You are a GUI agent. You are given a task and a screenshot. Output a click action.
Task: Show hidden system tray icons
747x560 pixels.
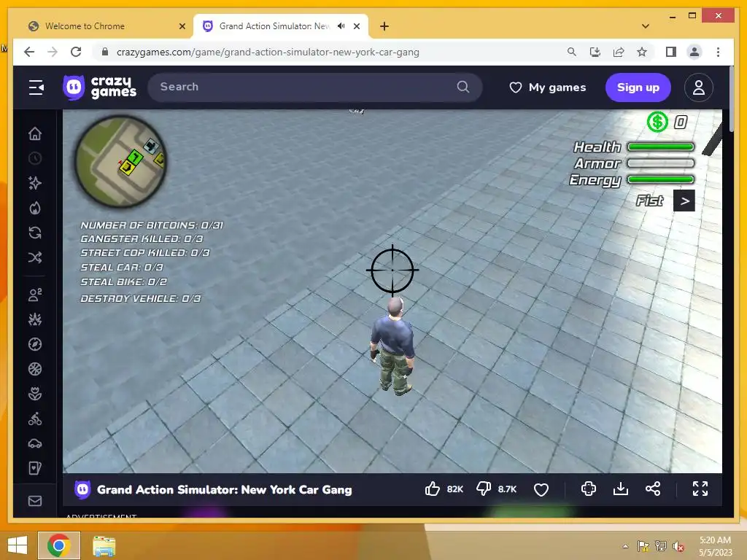(625, 546)
